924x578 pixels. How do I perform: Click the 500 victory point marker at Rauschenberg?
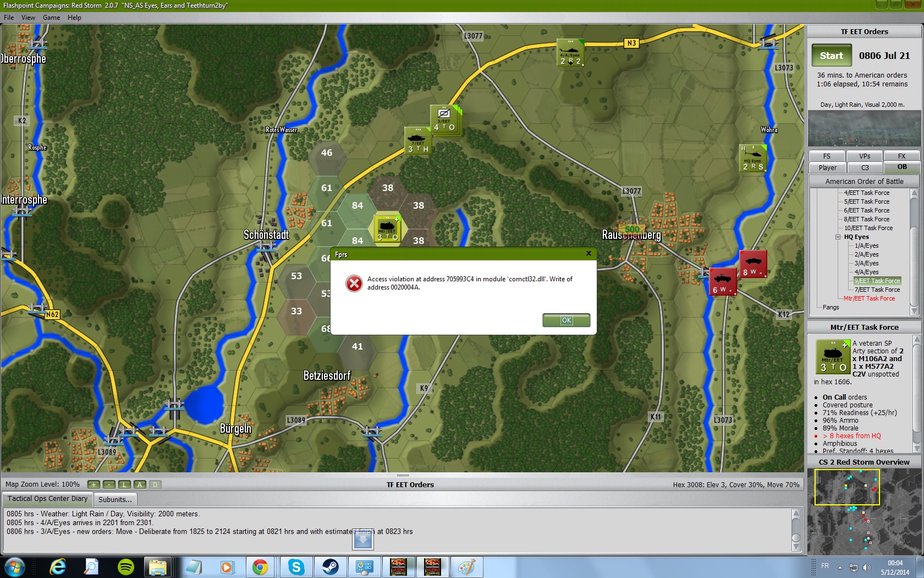tap(632, 229)
